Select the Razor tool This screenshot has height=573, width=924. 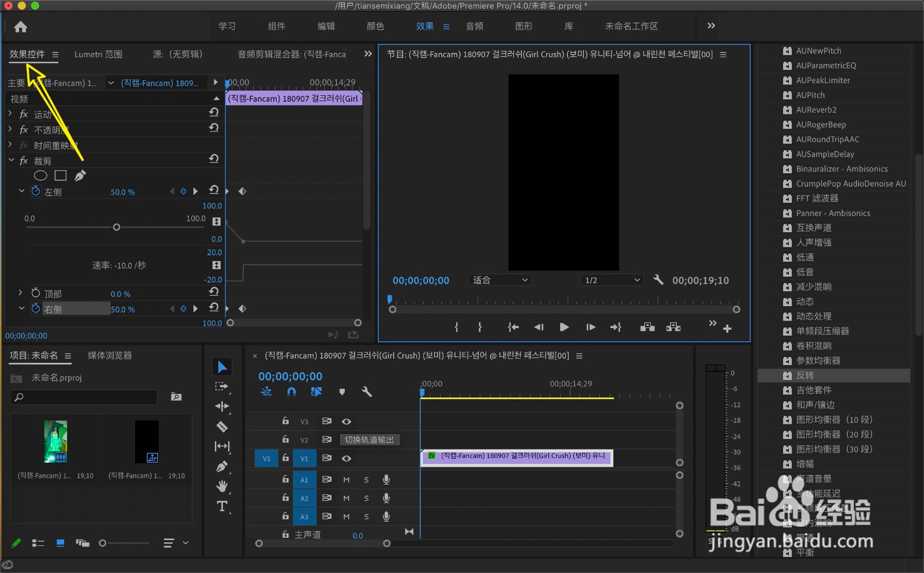pos(222,426)
